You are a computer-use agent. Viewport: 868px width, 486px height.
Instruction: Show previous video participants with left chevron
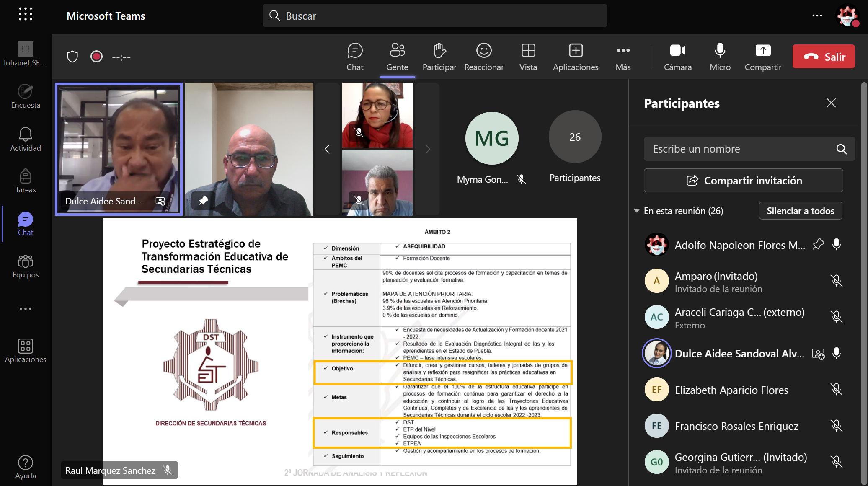point(327,149)
